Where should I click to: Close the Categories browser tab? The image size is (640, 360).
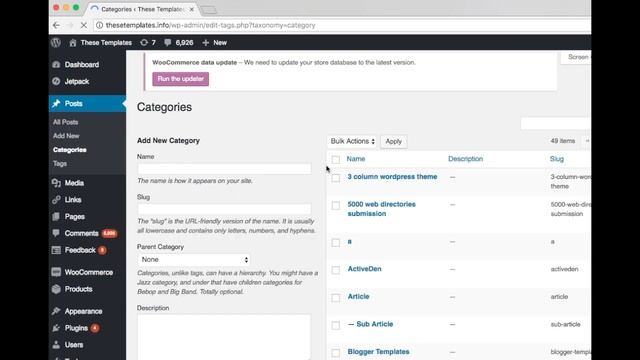[191, 9]
